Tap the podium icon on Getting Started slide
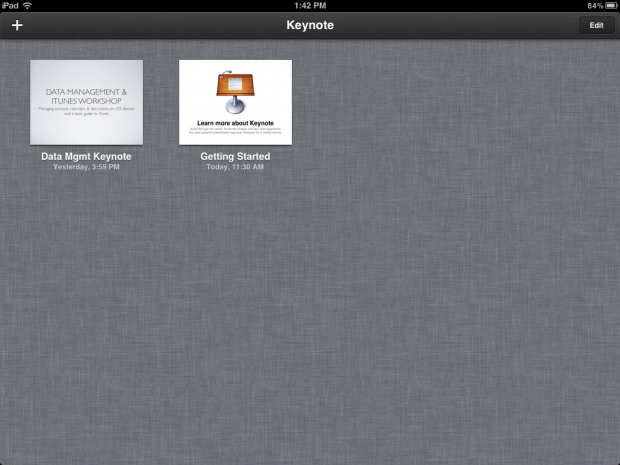This screenshot has height=465, width=620. click(x=235, y=93)
